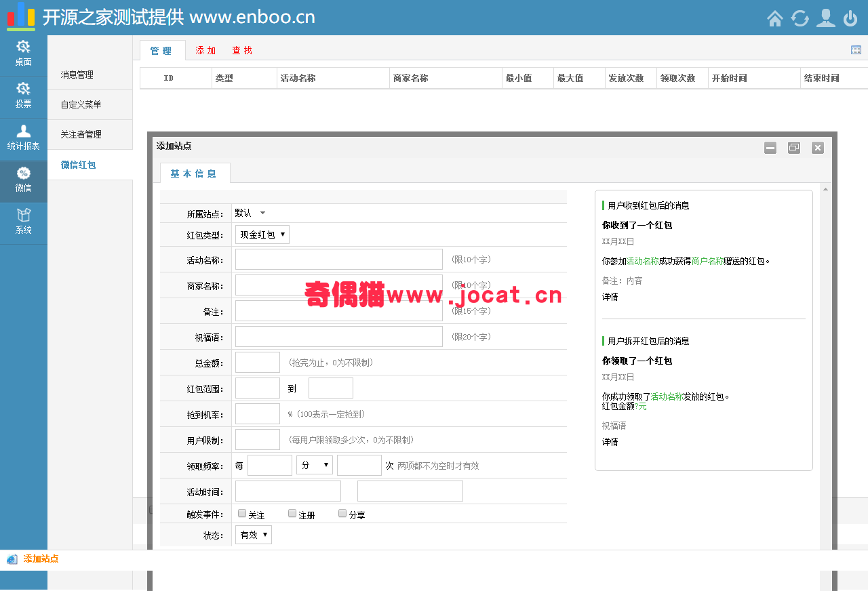
Task: Click the 活动时间 end date field
Action: (x=410, y=491)
